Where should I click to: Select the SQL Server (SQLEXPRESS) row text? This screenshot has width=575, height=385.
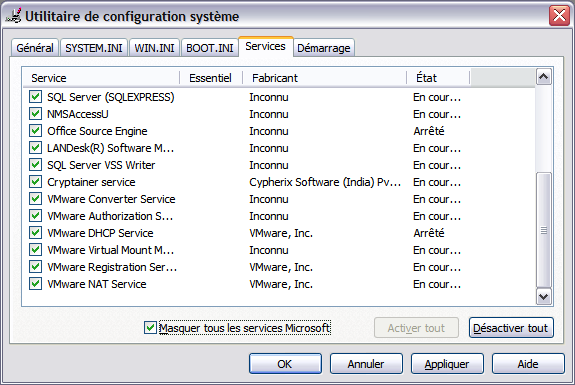click(111, 97)
